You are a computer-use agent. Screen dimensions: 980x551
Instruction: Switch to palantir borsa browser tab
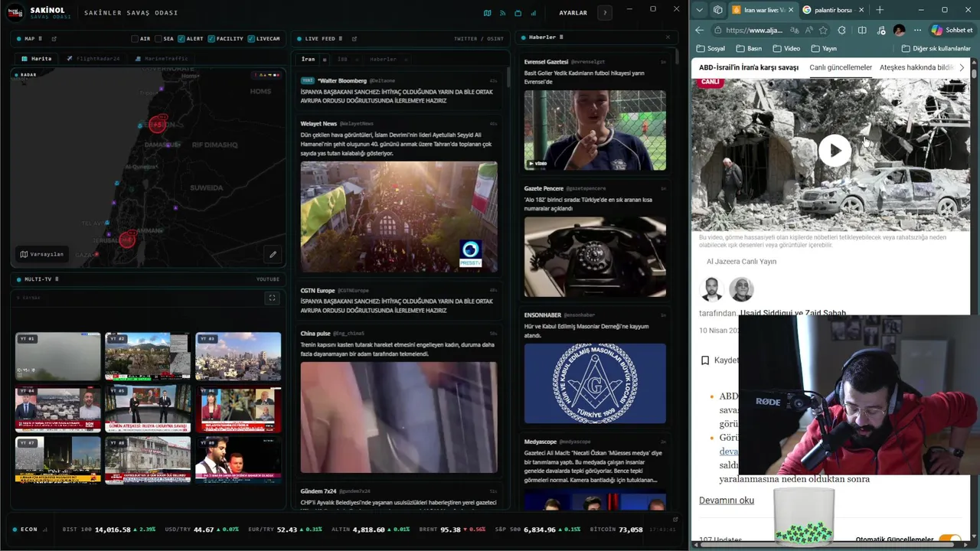(833, 10)
